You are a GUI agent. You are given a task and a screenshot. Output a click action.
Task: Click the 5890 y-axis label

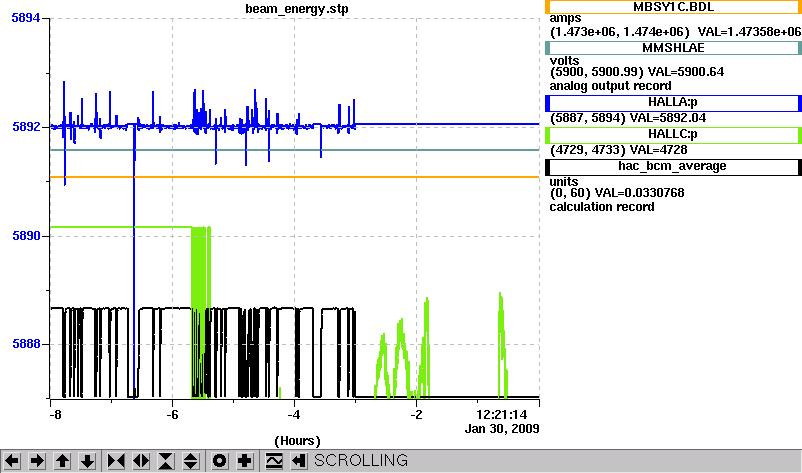tap(26, 236)
